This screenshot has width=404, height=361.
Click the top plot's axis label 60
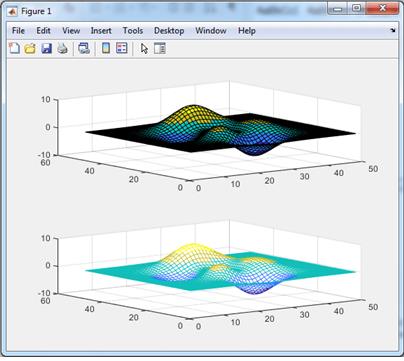pos(46,163)
